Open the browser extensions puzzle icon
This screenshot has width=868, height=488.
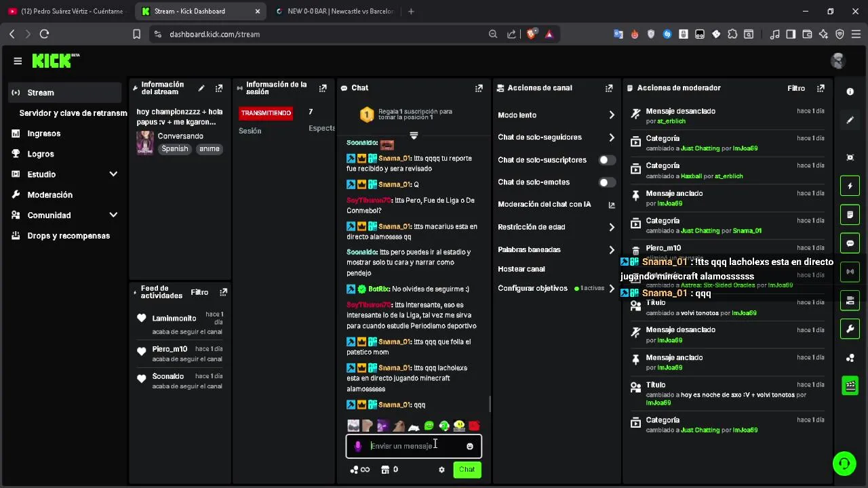click(x=732, y=34)
